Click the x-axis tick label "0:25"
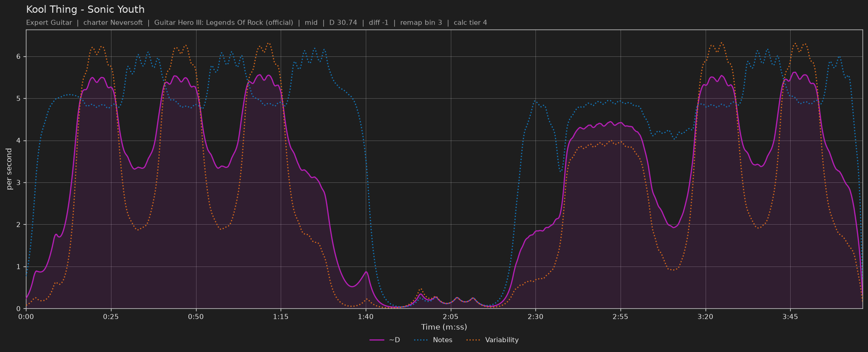868x352 pixels. click(x=111, y=317)
